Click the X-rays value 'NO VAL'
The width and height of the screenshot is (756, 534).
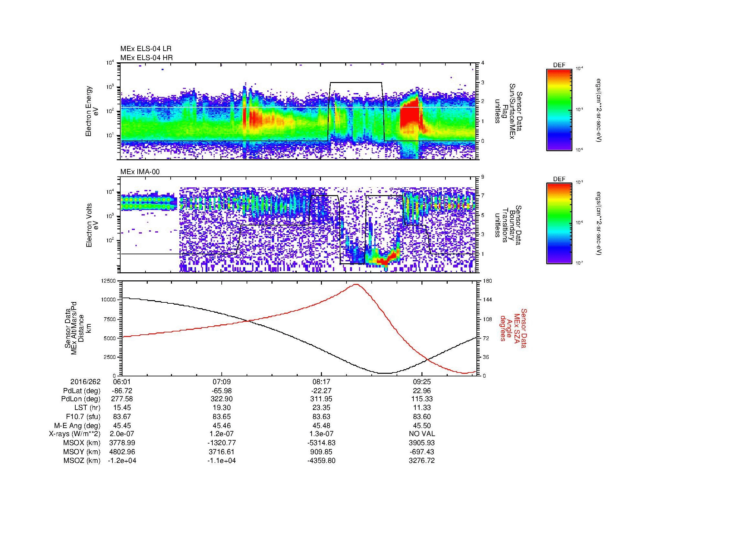422,434
